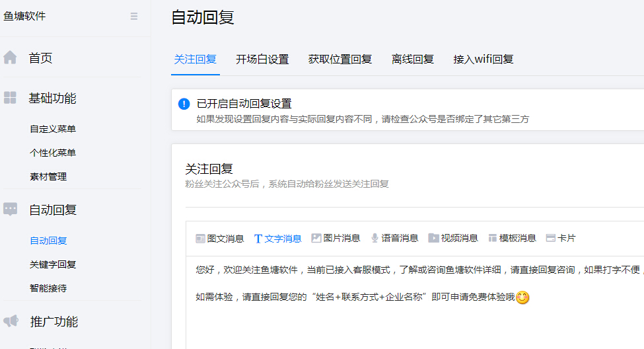Click the notice text about 第三方 binding
644x349 pixels.
coord(362,119)
